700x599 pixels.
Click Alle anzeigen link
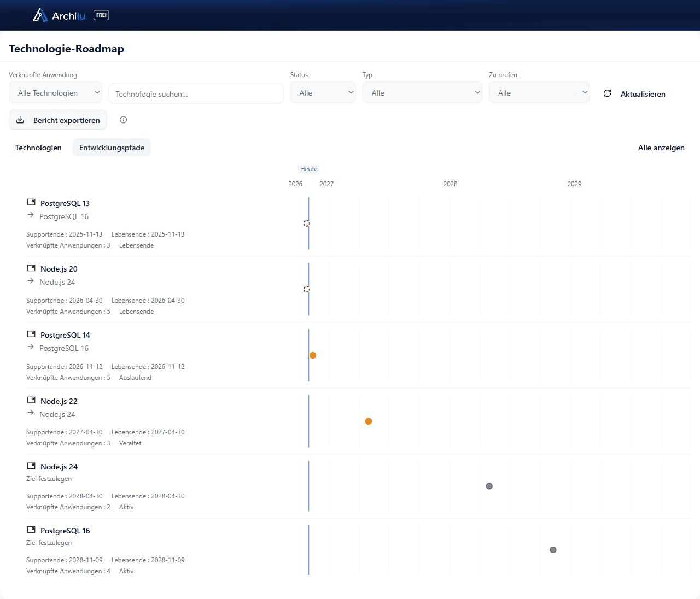click(661, 148)
